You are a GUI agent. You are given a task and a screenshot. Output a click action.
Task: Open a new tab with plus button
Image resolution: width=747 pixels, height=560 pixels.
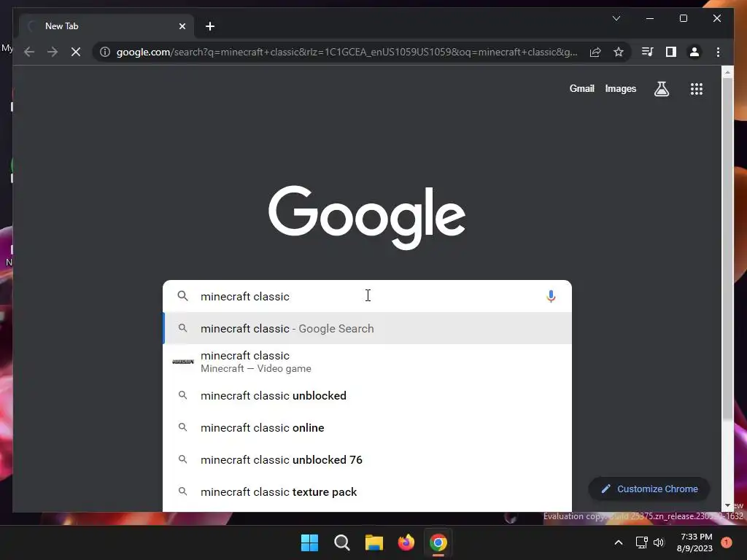pyautogui.click(x=210, y=26)
